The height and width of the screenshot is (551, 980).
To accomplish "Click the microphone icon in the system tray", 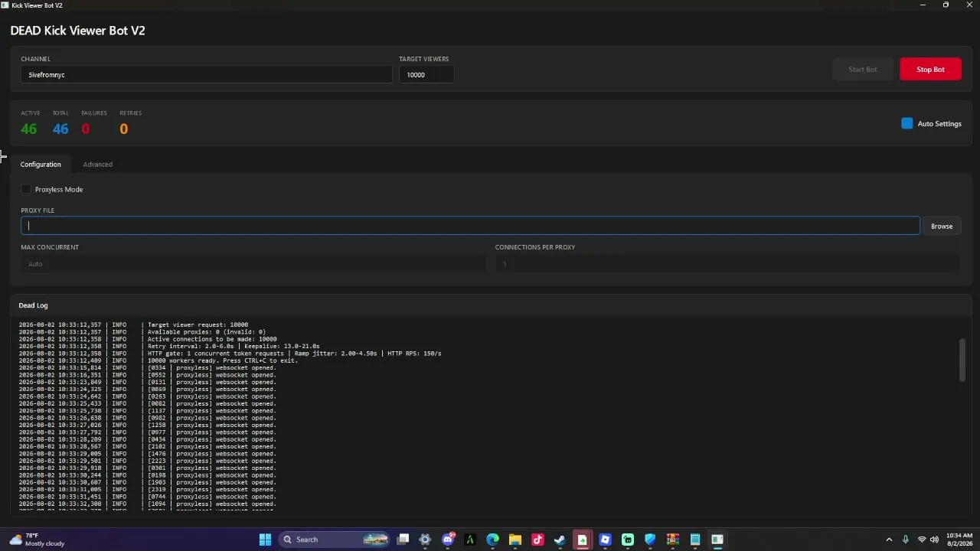I will (906, 540).
